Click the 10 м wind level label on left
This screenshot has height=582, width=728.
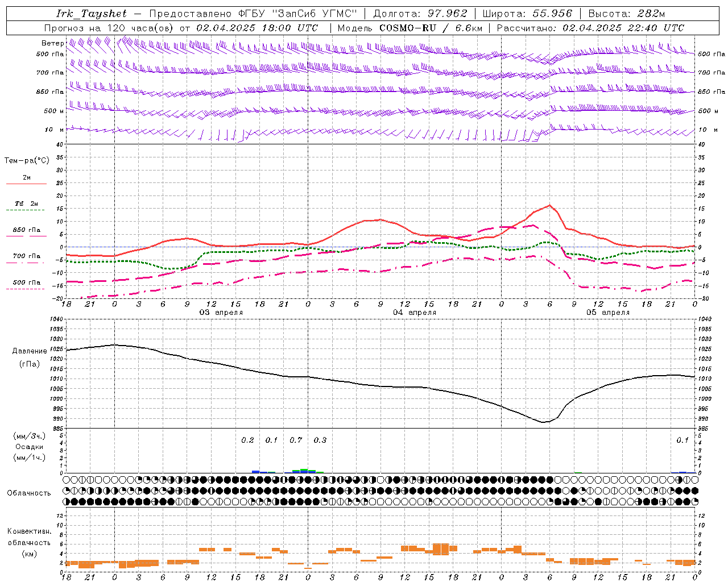[55, 130]
